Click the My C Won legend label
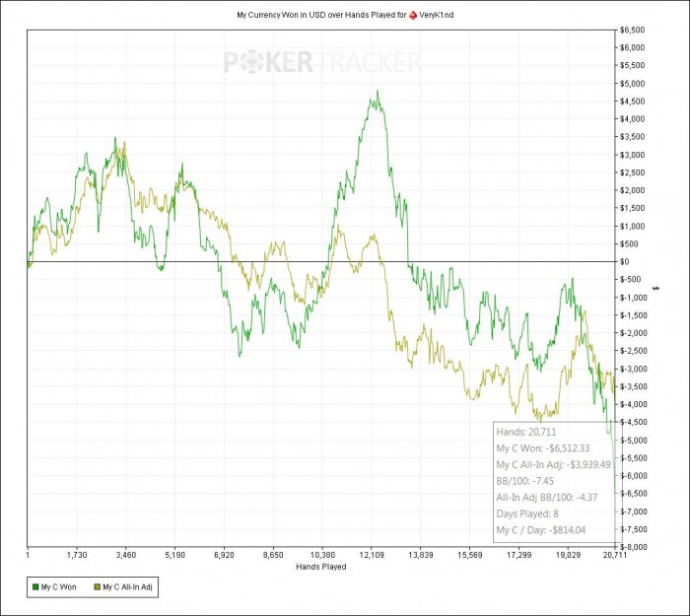 pyautogui.click(x=58, y=587)
